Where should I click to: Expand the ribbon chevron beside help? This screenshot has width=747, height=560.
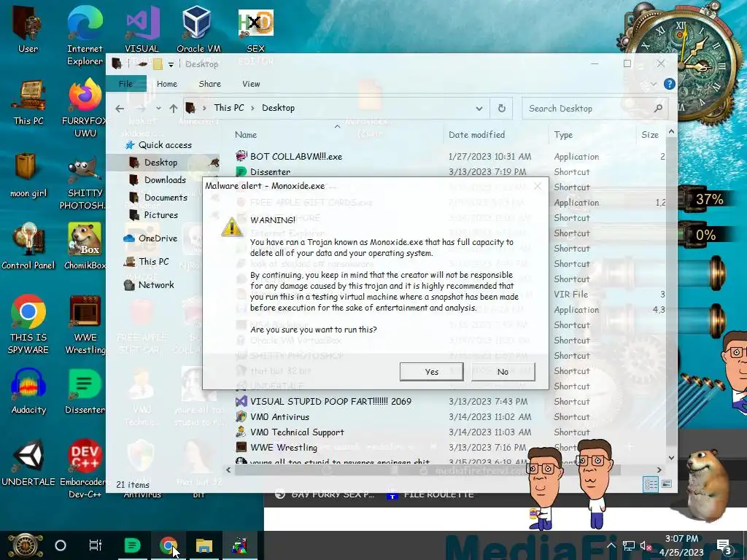[654, 84]
